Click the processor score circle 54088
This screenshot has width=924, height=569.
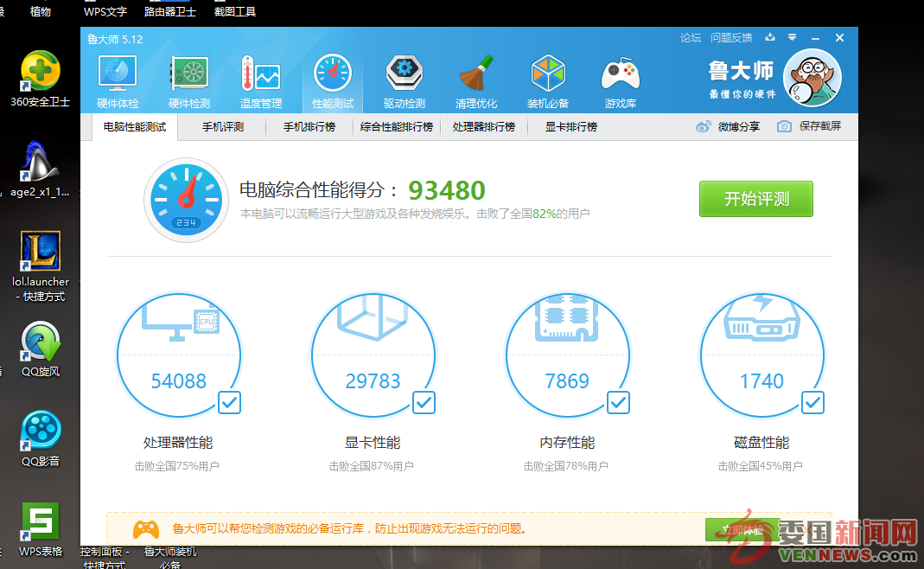pyautogui.click(x=179, y=355)
